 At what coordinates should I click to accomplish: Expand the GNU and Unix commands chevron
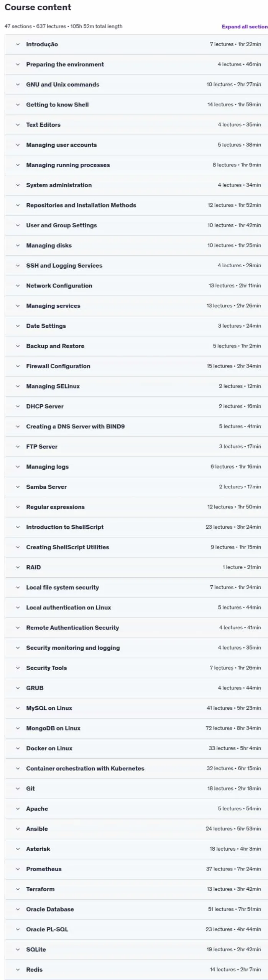tap(18, 85)
